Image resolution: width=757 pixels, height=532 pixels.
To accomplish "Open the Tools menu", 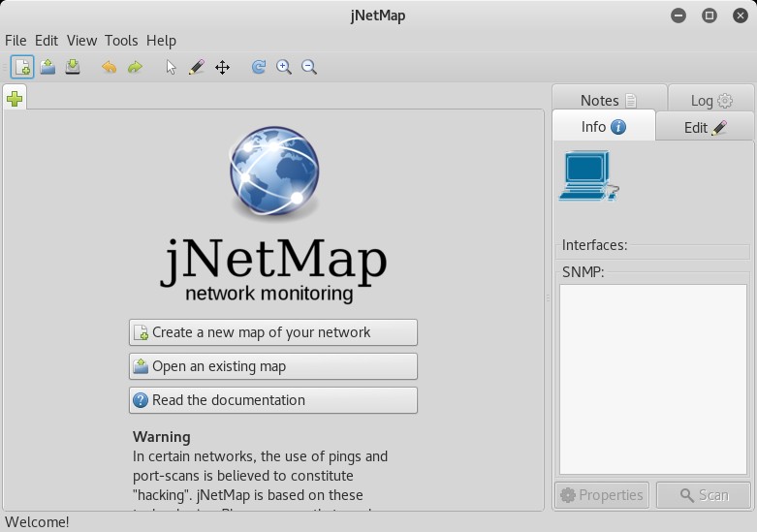I will tap(121, 41).
